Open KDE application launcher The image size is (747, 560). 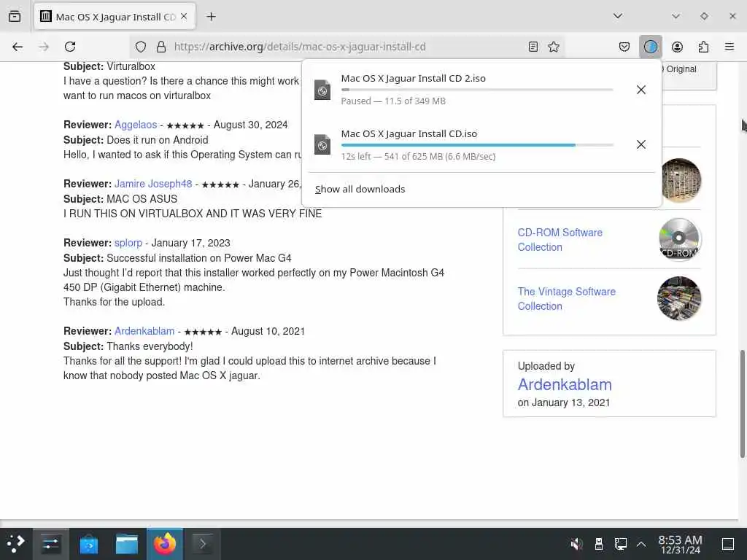(16, 544)
